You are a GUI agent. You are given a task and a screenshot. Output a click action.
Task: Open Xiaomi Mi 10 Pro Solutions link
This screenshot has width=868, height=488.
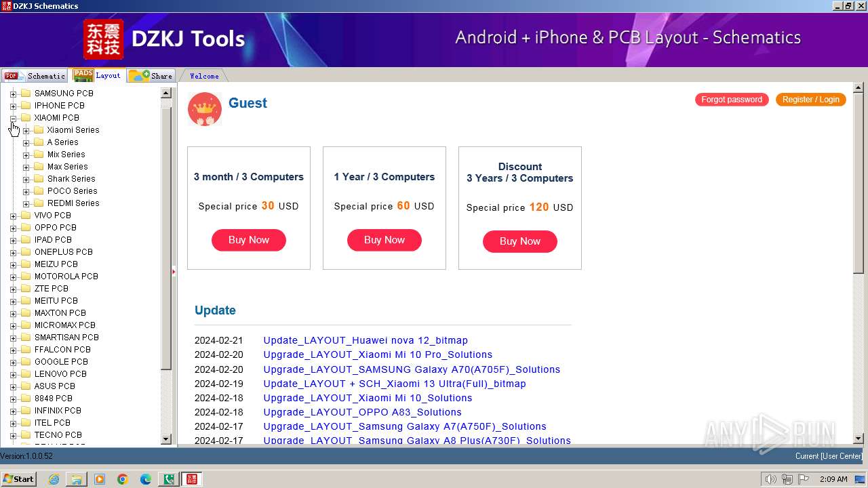pyautogui.click(x=378, y=354)
